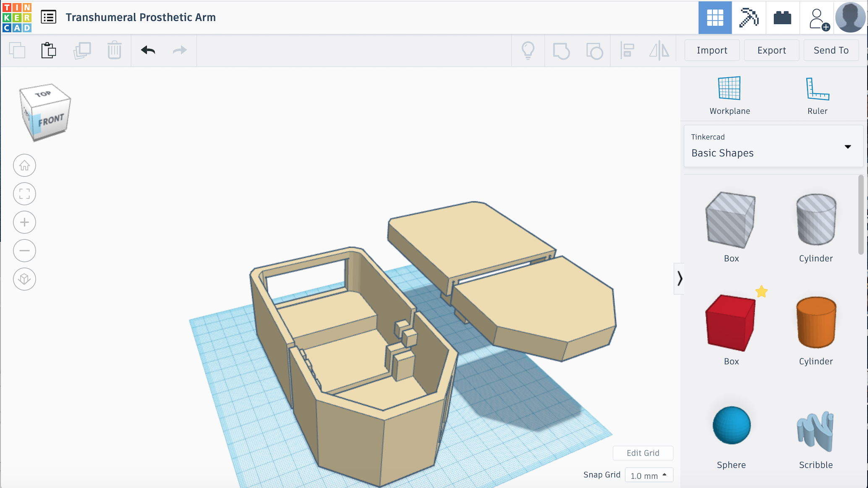Image resolution: width=868 pixels, height=488 pixels.
Task: Click the Mirror tool icon
Action: 659,50
